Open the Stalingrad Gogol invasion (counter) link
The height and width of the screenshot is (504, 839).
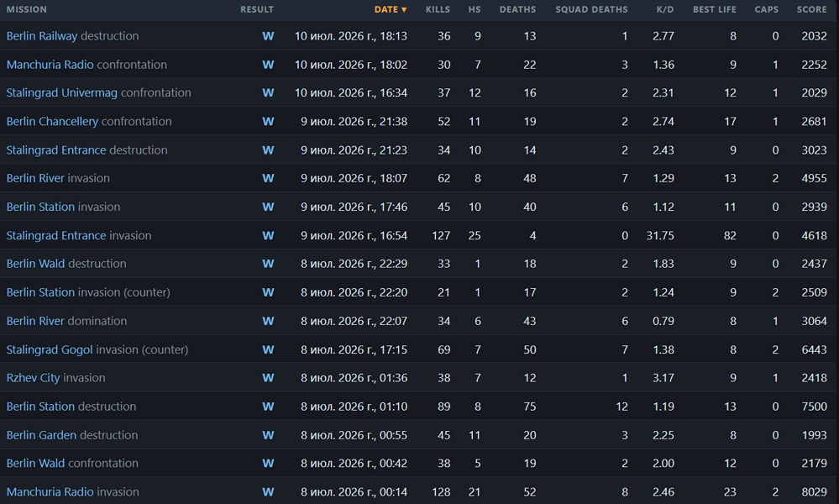[97, 350]
